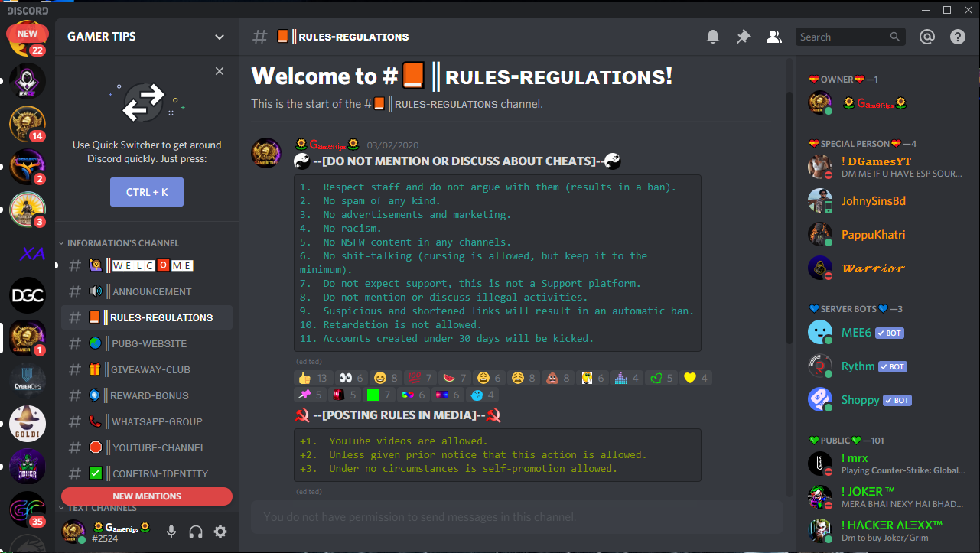The image size is (980, 553).
Task: Collapse the INFORMATION'S CHANNEL category
Action: coord(119,243)
